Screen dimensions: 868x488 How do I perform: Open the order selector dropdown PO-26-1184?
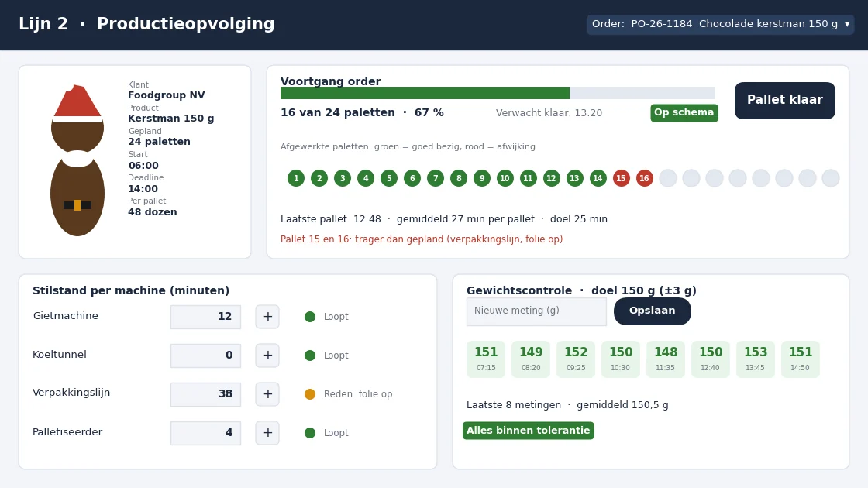[x=720, y=24]
